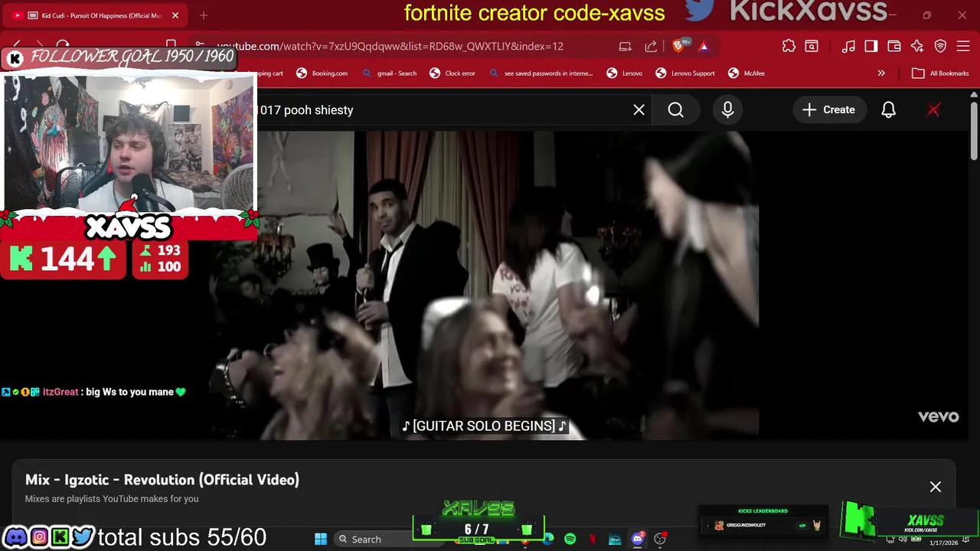Click the YouTube magnifier search button

(x=675, y=110)
